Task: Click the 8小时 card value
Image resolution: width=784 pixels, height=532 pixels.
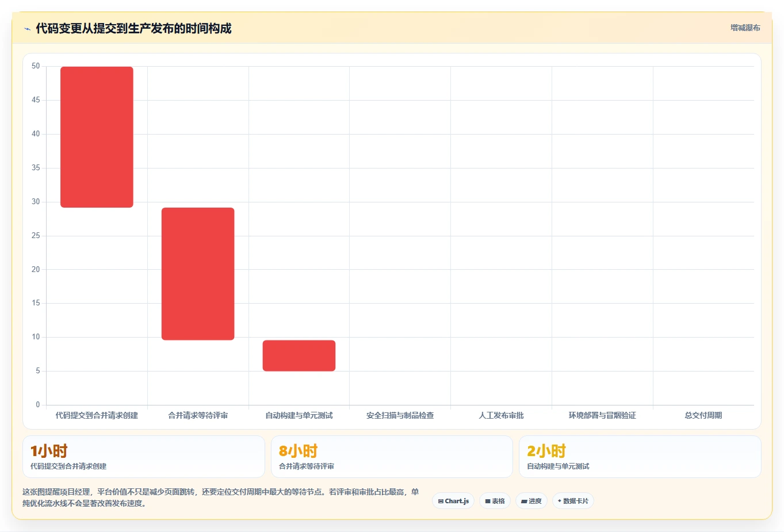Action: (x=298, y=451)
